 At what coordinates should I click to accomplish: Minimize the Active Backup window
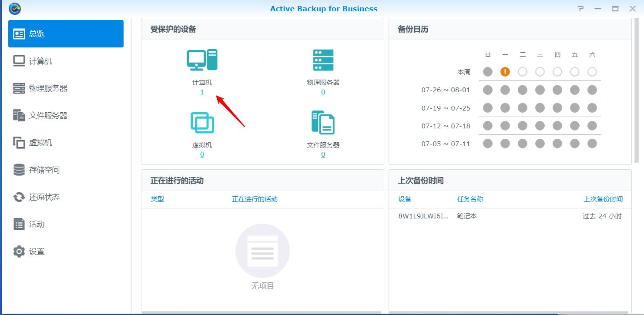click(598, 9)
